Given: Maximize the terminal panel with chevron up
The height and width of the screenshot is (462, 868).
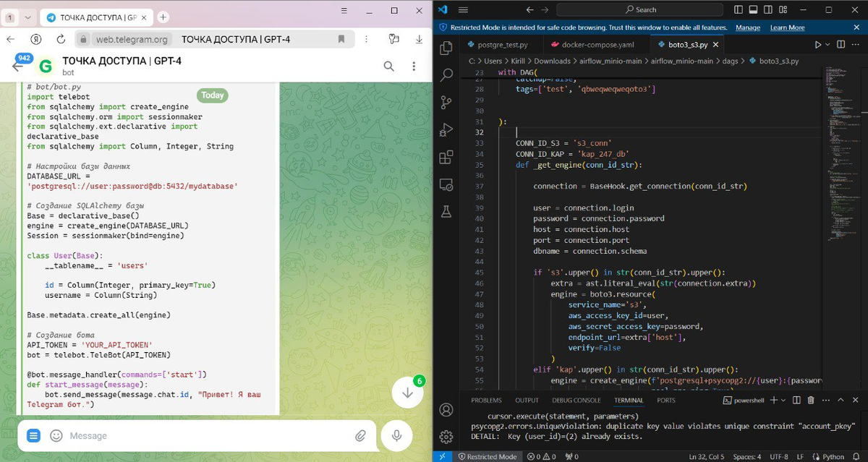Looking at the screenshot, I should tap(841, 400).
